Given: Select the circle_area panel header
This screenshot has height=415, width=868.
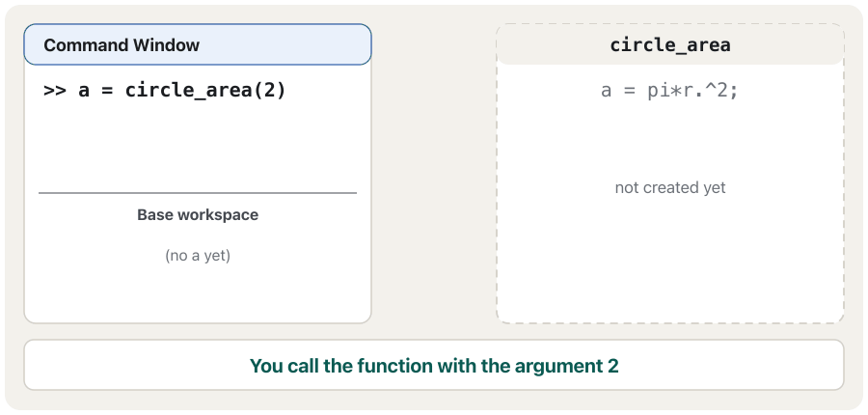Looking at the screenshot, I should [670, 44].
